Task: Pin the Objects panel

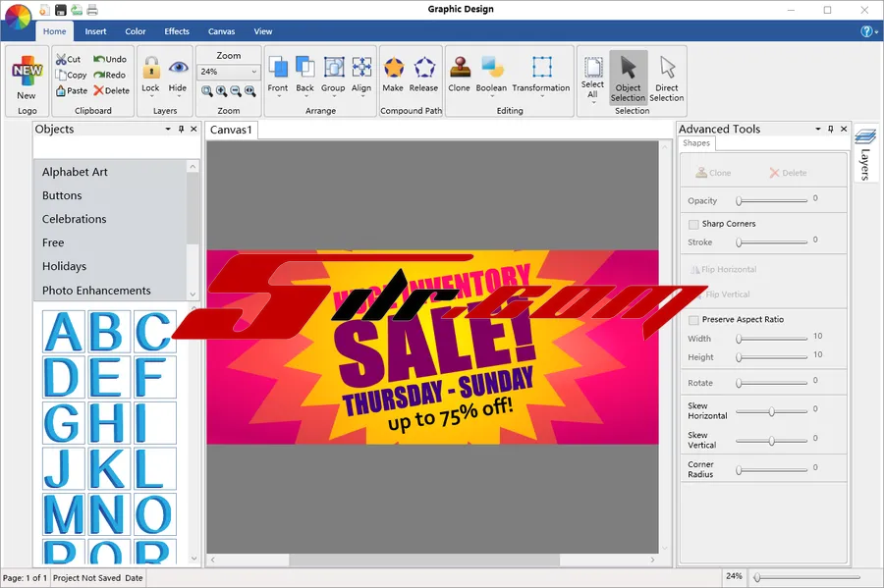Action: (x=181, y=129)
